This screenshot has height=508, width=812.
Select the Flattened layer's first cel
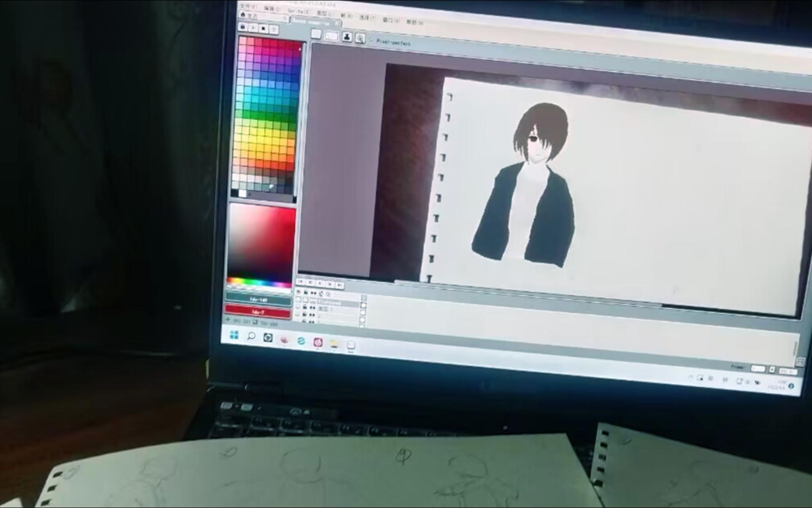pos(363,305)
